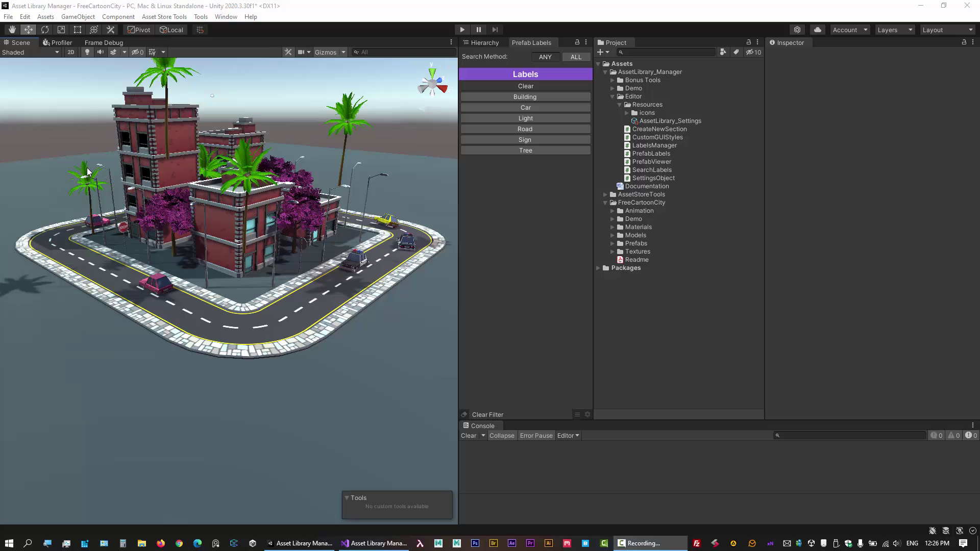Search by label icon in Project
980x551 pixels.
tap(736, 52)
